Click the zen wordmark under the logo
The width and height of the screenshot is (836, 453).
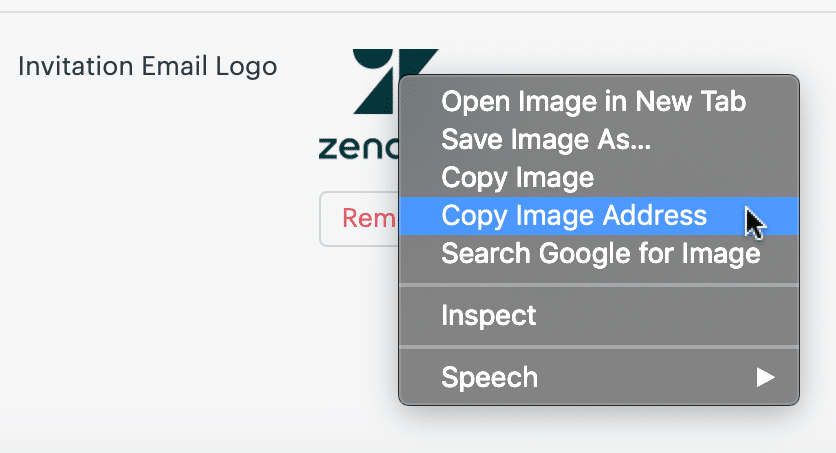358,148
